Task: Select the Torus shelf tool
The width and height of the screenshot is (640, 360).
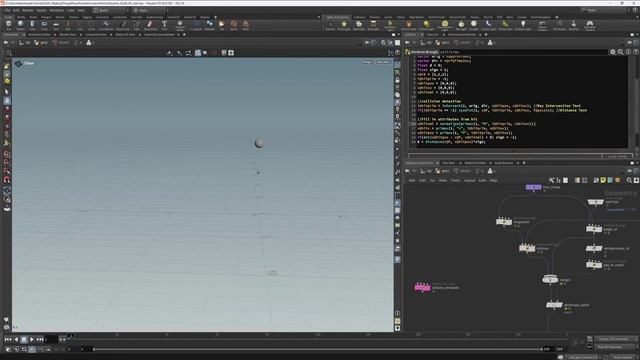Action: 44,25
